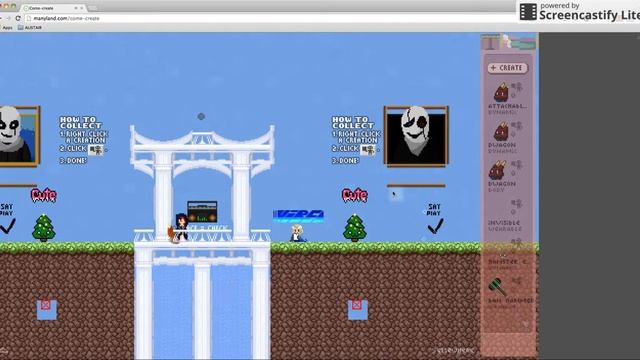Open a new browser tab

(x=93, y=8)
